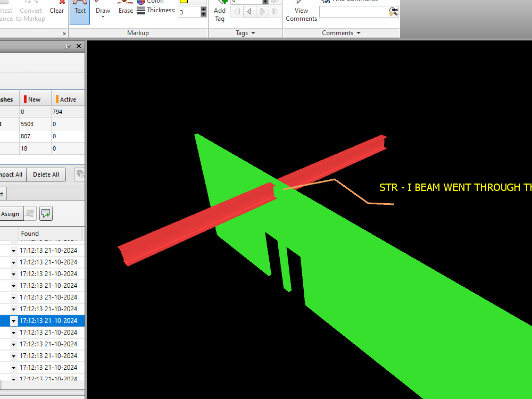Viewport: 532px width, 399px height.
Task: Increase markup Thickness with the up arrow
Action: click(x=203, y=9)
